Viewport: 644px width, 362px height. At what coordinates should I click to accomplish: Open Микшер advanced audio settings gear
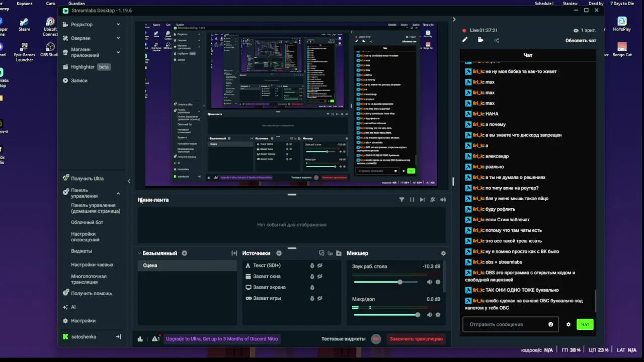(x=443, y=253)
